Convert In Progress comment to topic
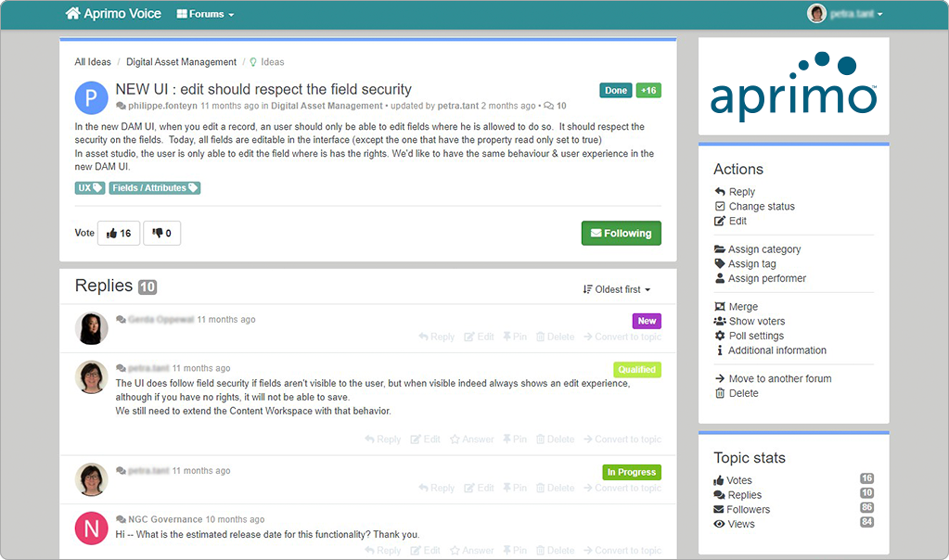This screenshot has height=560, width=949. (x=622, y=488)
